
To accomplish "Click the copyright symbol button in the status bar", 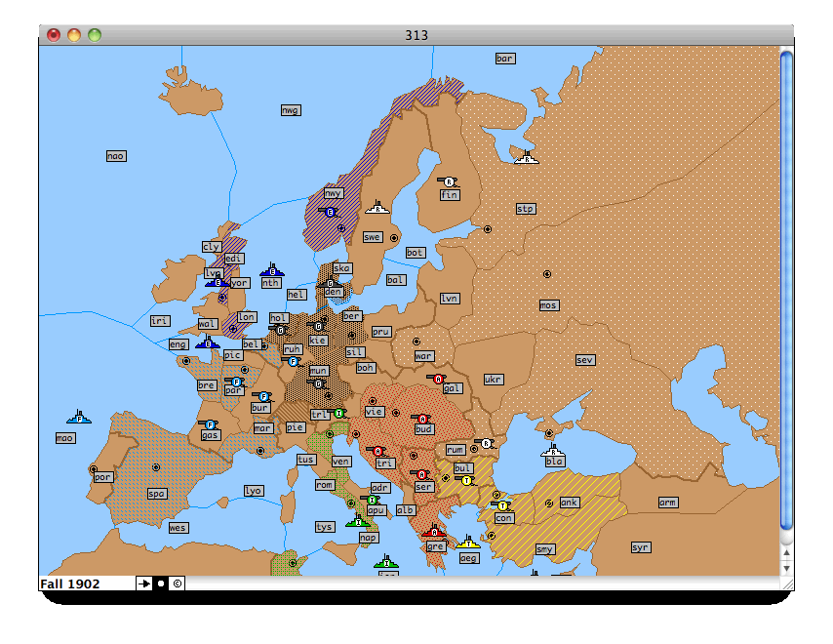I will (178, 584).
